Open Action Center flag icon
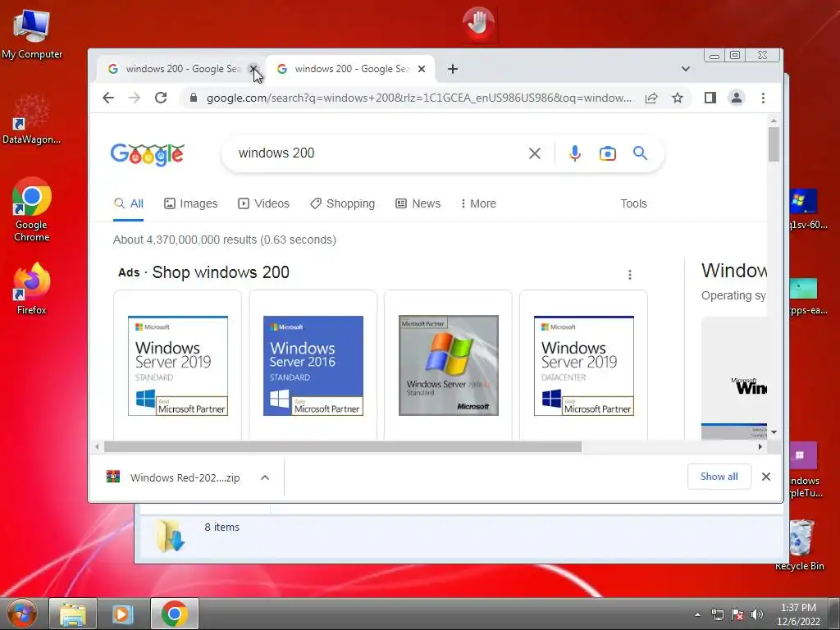The height and width of the screenshot is (630, 840). click(737, 614)
